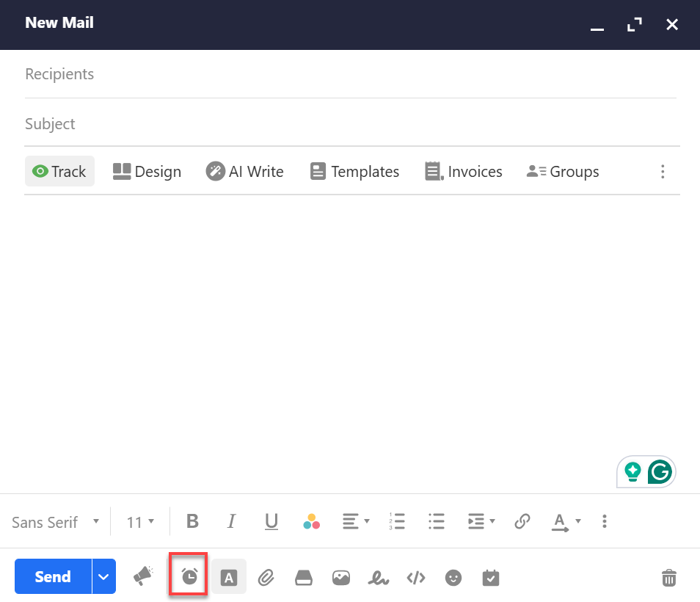
Task: Click the Send button
Action: point(53,576)
